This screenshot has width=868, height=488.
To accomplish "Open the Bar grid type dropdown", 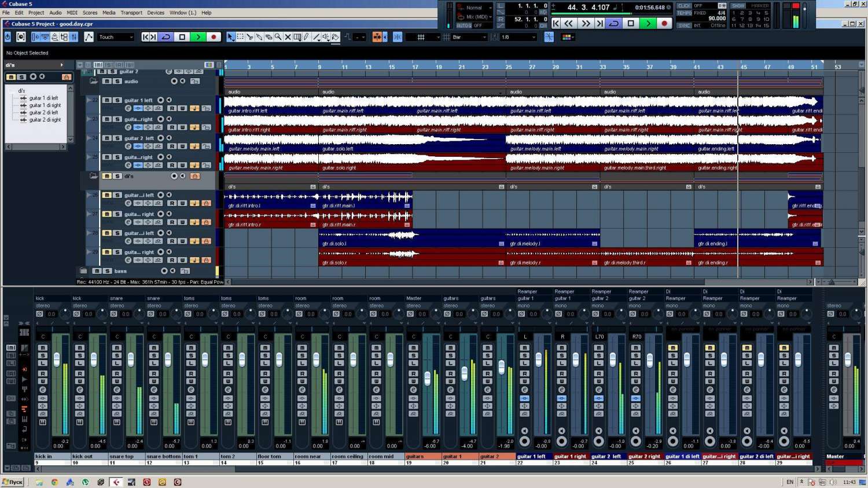I will pyautogui.click(x=469, y=37).
